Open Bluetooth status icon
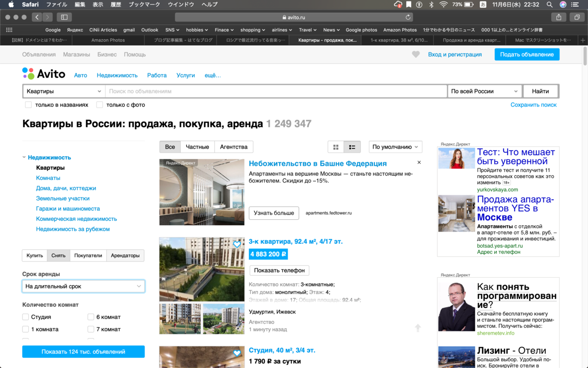588x368 pixels. point(431,4)
